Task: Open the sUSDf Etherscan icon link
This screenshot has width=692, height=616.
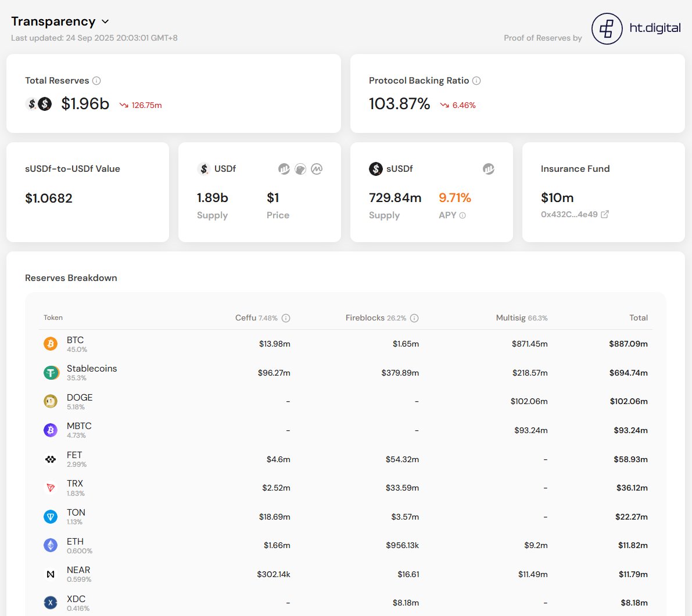Action: pos(489,169)
